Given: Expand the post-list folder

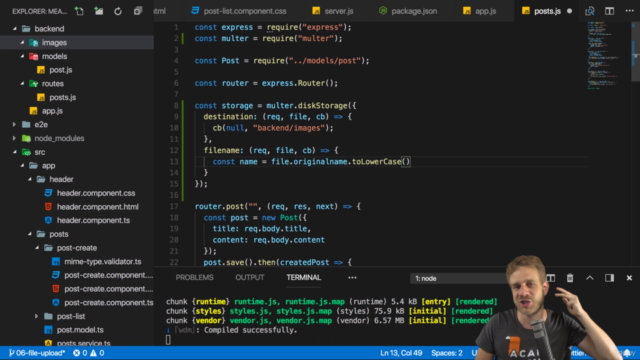Looking at the screenshot, I should pyautogui.click(x=37, y=316).
